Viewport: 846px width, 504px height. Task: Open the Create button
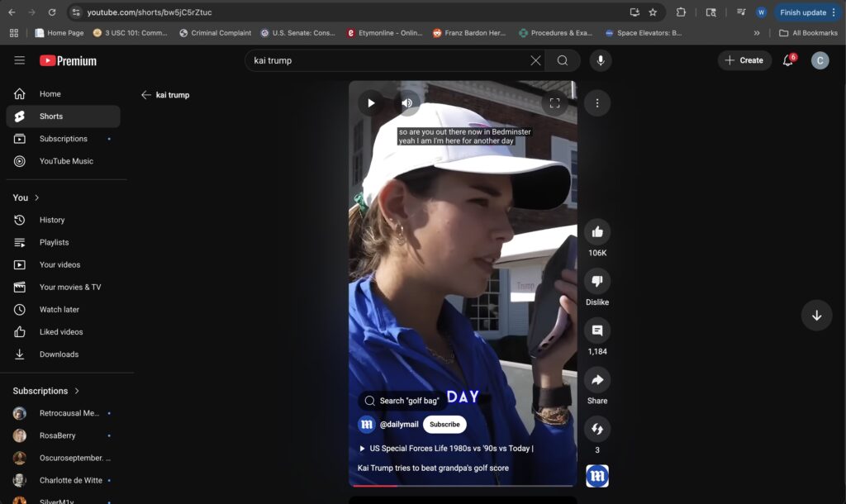click(x=744, y=60)
